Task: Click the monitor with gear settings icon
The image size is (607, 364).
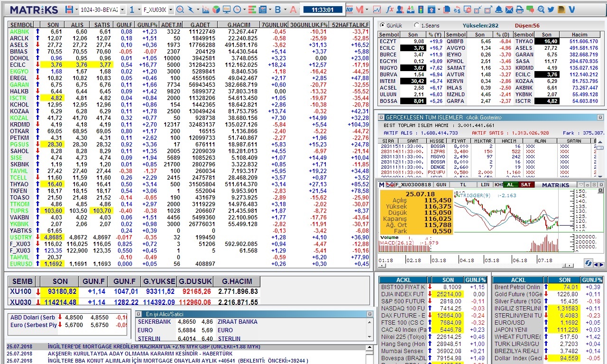Action: pyautogui.click(x=467, y=9)
